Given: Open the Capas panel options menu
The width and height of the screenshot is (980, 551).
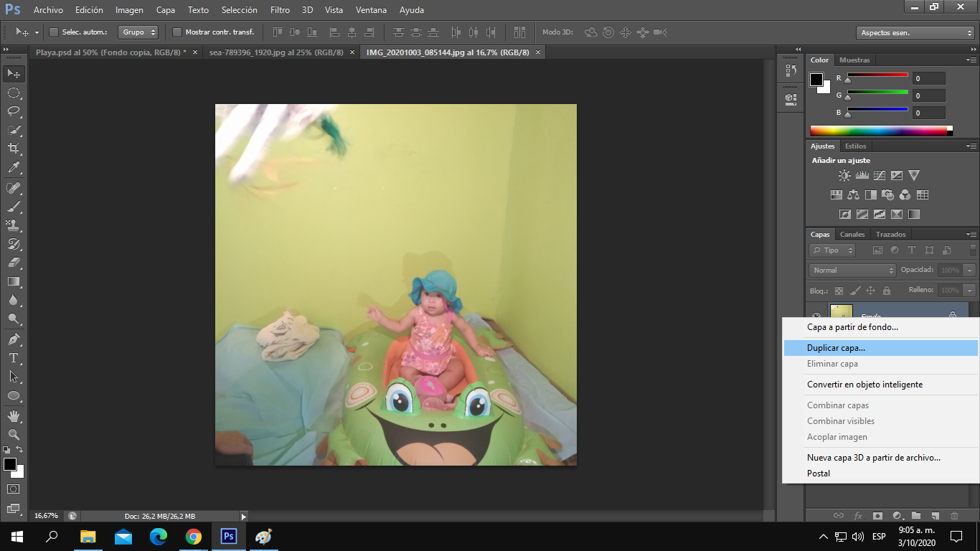Looking at the screenshot, I should (x=971, y=235).
